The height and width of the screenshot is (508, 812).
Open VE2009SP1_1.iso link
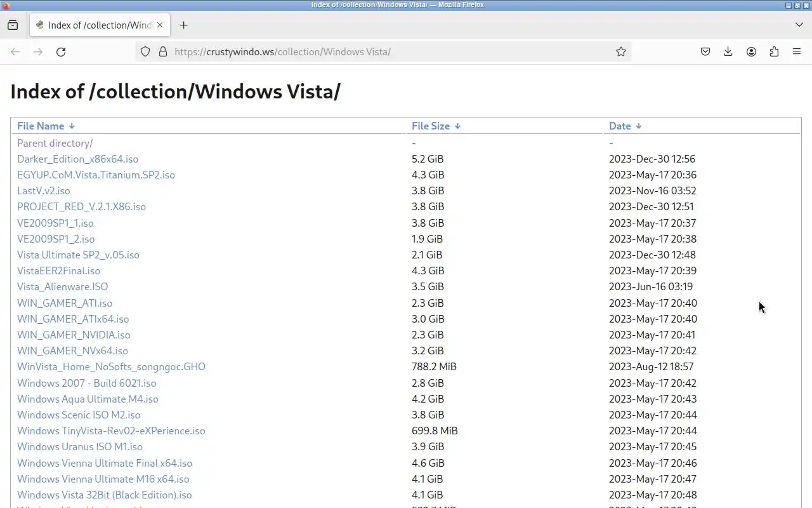pos(55,223)
